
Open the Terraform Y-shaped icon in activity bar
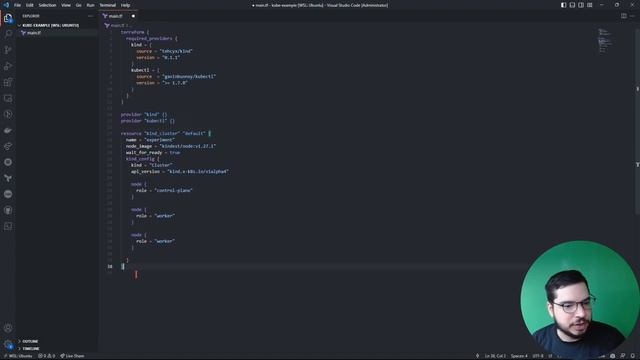pyautogui.click(x=8, y=178)
